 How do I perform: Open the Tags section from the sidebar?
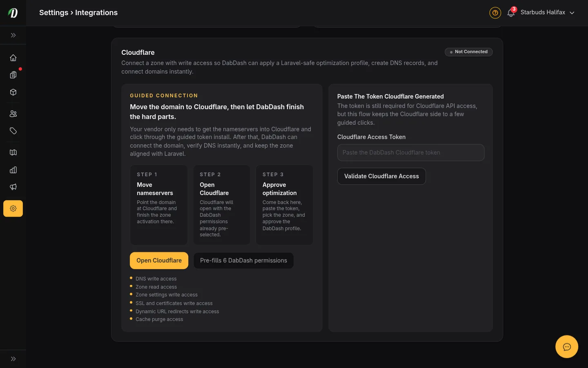(x=13, y=131)
